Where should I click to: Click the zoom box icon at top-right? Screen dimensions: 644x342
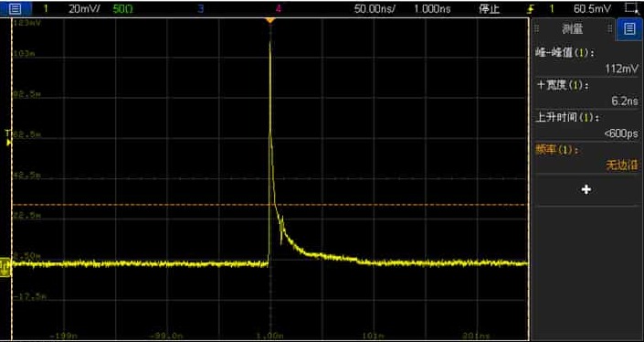tap(630, 8)
